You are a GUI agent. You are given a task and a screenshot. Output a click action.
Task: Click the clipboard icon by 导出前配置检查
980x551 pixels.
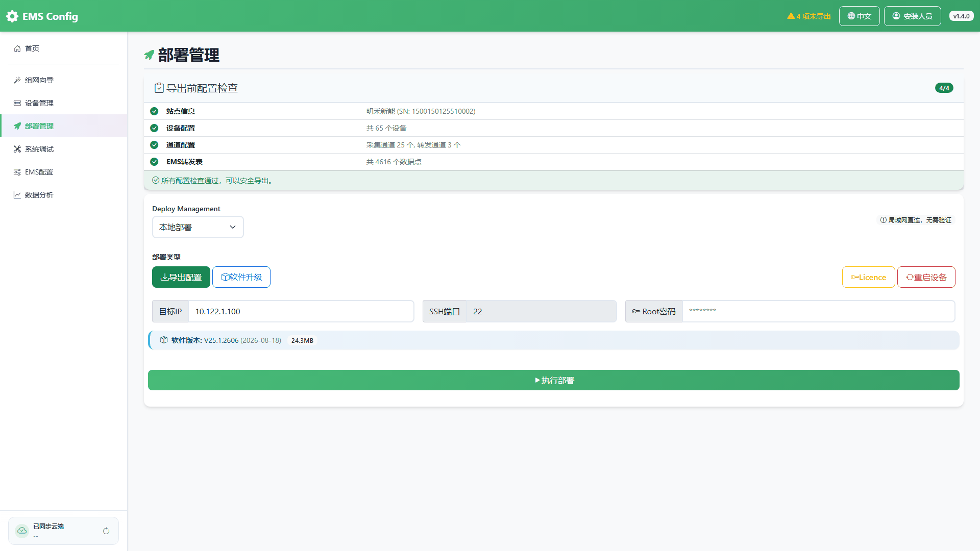pos(159,88)
